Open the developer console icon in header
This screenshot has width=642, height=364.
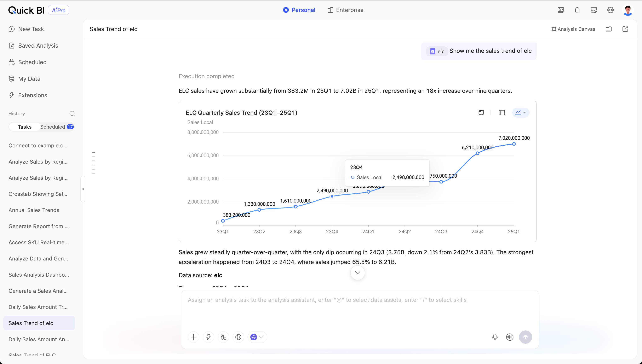click(561, 10)
